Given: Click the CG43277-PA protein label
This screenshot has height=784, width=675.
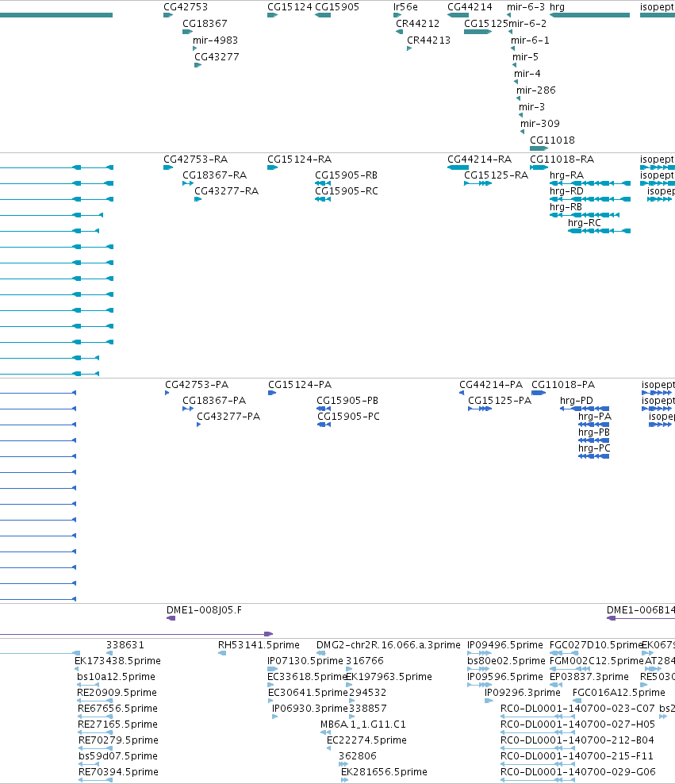Looking at the screenshot, I should click(x=228, y=417).
